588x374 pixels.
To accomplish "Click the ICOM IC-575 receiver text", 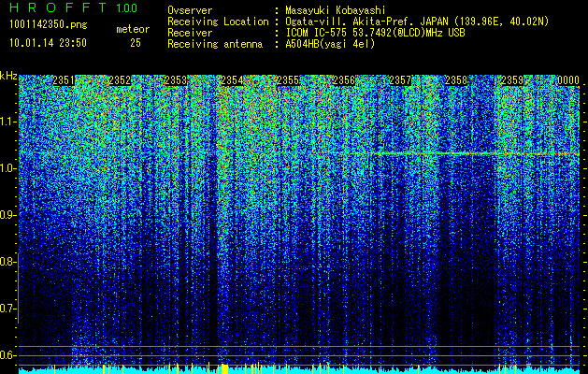I will tap(375, 33).
